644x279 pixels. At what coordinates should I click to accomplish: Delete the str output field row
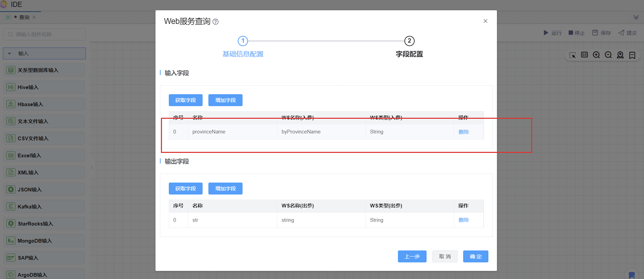point(463,220)
